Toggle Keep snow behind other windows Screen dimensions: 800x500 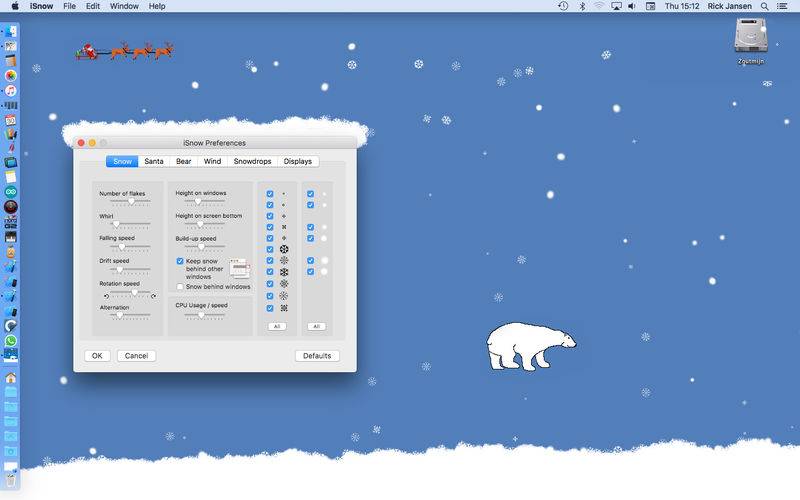click(180, 261)
